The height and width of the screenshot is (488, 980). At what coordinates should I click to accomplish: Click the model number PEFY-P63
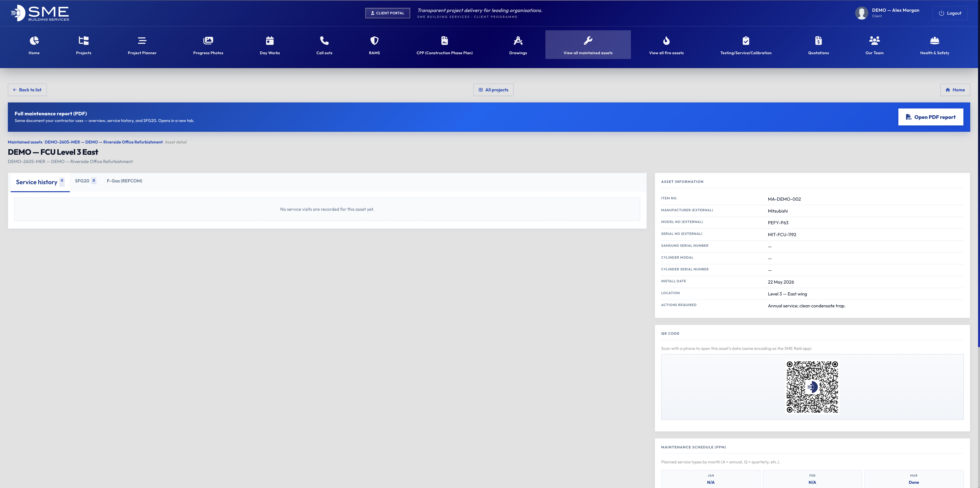778,223
